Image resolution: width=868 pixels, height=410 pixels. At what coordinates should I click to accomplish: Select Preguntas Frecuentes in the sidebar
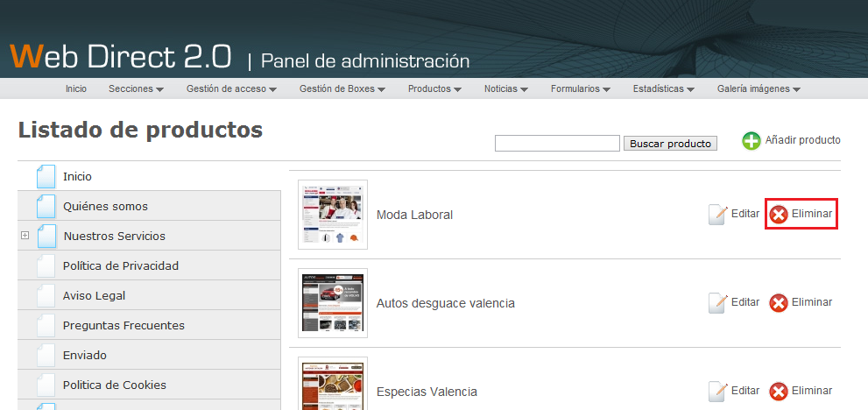pyautogui.click(x=123, y=325)
